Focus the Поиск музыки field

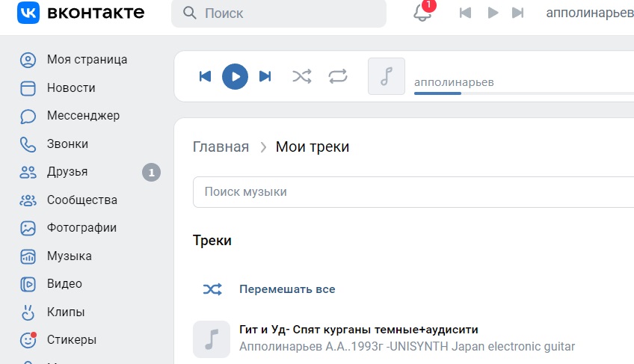tap(413, 191)
